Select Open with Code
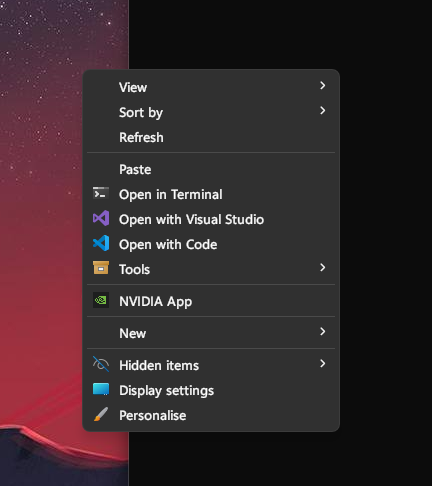Screen dimensions: 432x486 (211, 244)
